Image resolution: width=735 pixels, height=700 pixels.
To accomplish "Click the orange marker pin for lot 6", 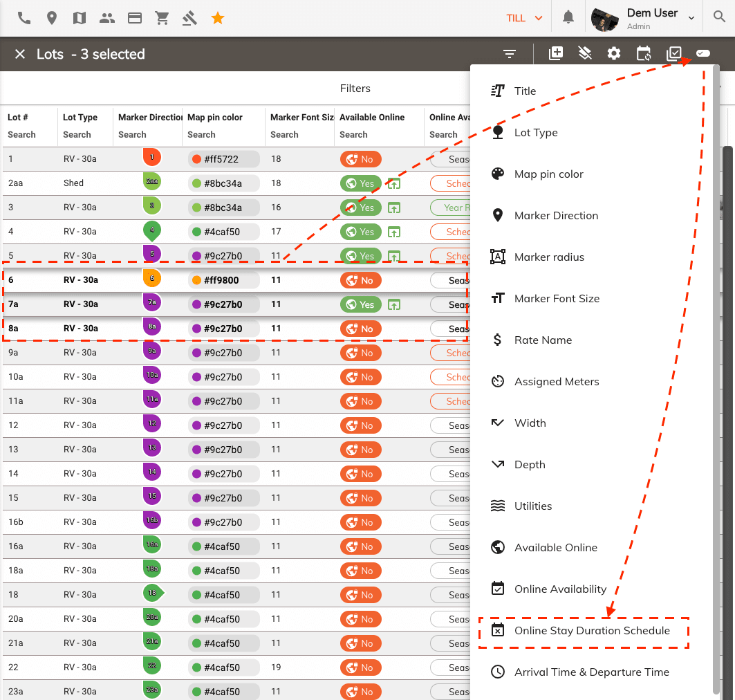I will pos(152,278).
